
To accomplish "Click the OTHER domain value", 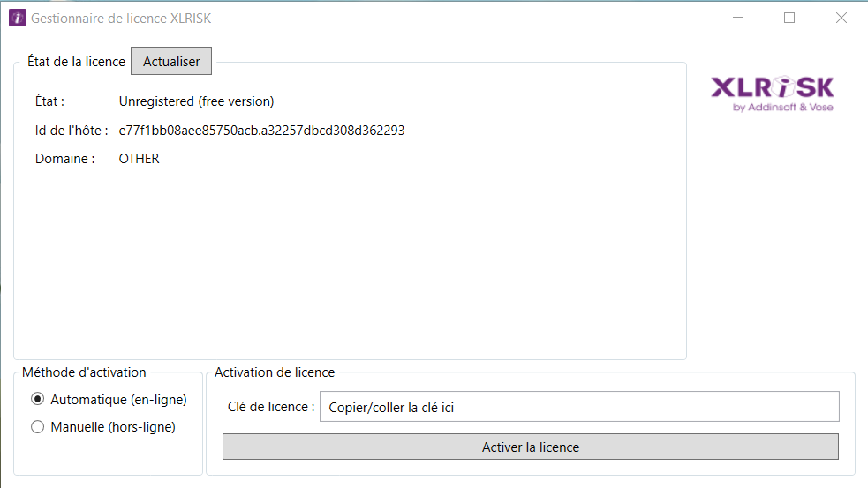I will coord(139,160).
